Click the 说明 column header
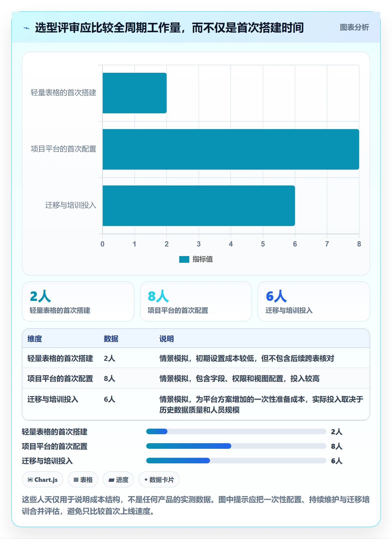This screenshot has height=539, width=392. tap(167, 339)
